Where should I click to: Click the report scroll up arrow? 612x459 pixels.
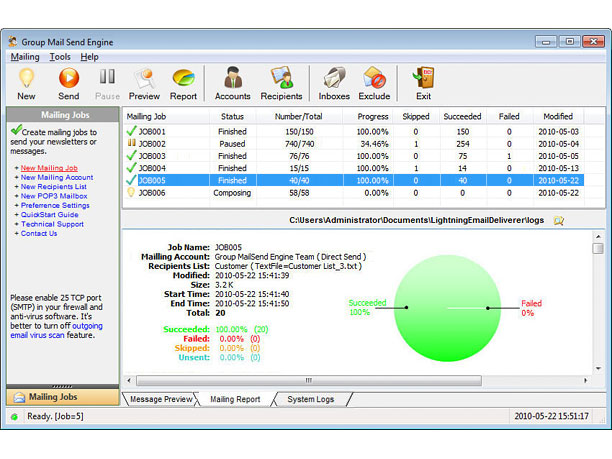pos(598,236)
